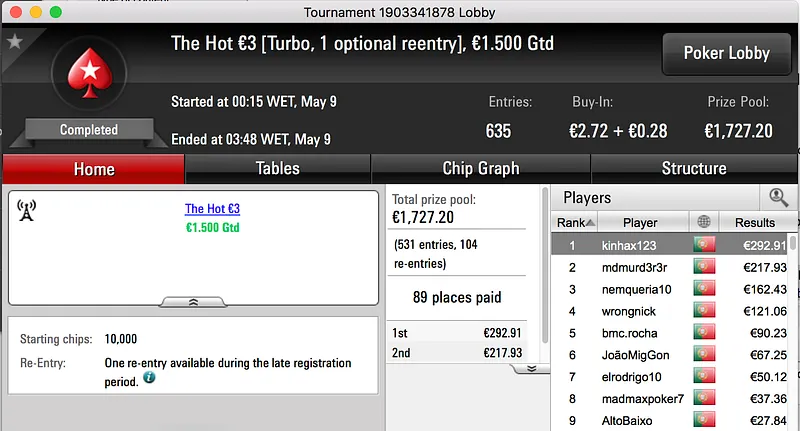Click the favorite star icon
This screenshot has width=800, height=431.
pyautogui.click(x=15, y=42)
